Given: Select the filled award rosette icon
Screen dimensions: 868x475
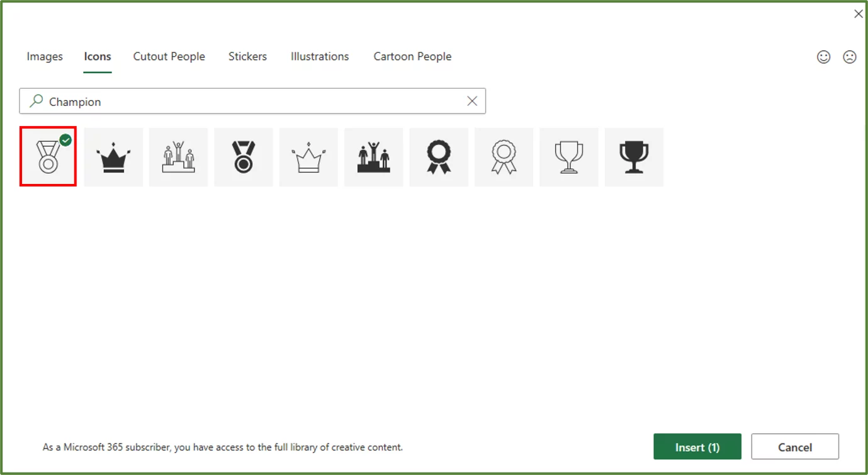Looking at the screenshot, I should click(439, 157).
